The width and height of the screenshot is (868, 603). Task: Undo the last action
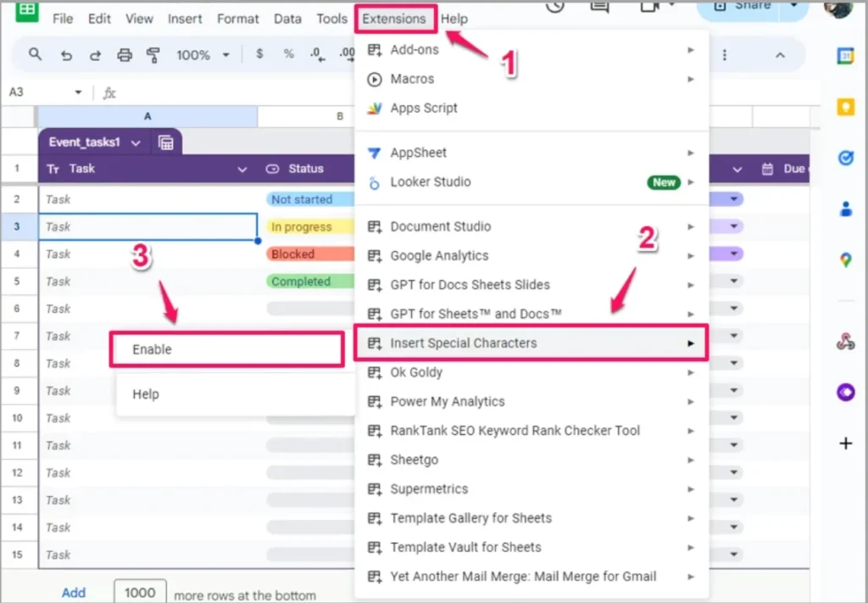(66, 55)
